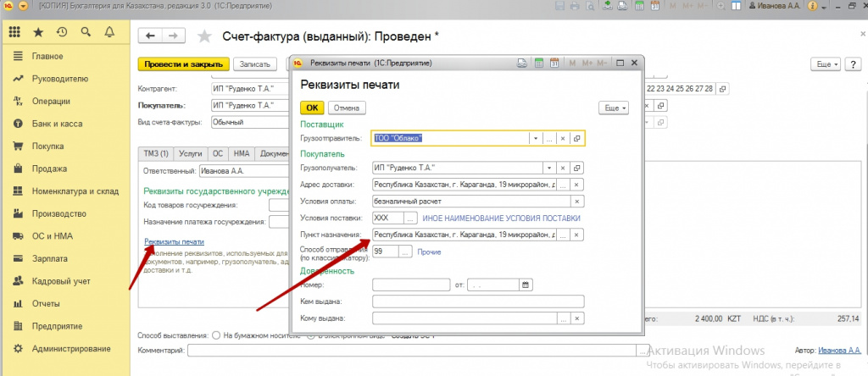Click Провести и закрыть button
868x376 pixels.
183,64
